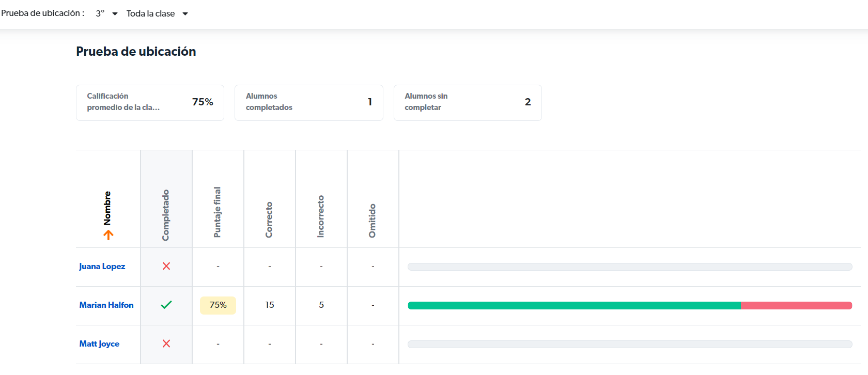Screen dimensions: 868x375
Task: Click the Prueba de ubicación : selector label
Action: 42,13
